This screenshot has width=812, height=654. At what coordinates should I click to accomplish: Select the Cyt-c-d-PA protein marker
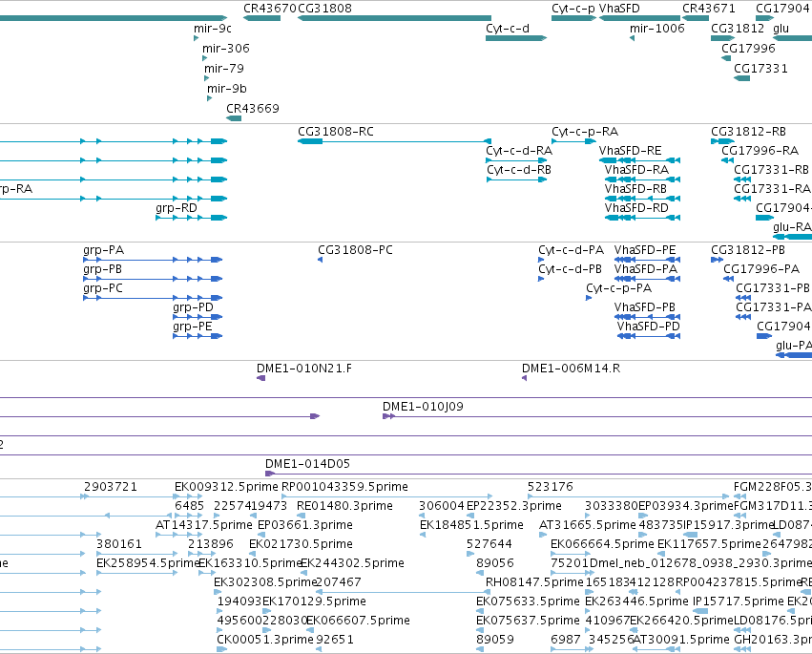[541, 260]
